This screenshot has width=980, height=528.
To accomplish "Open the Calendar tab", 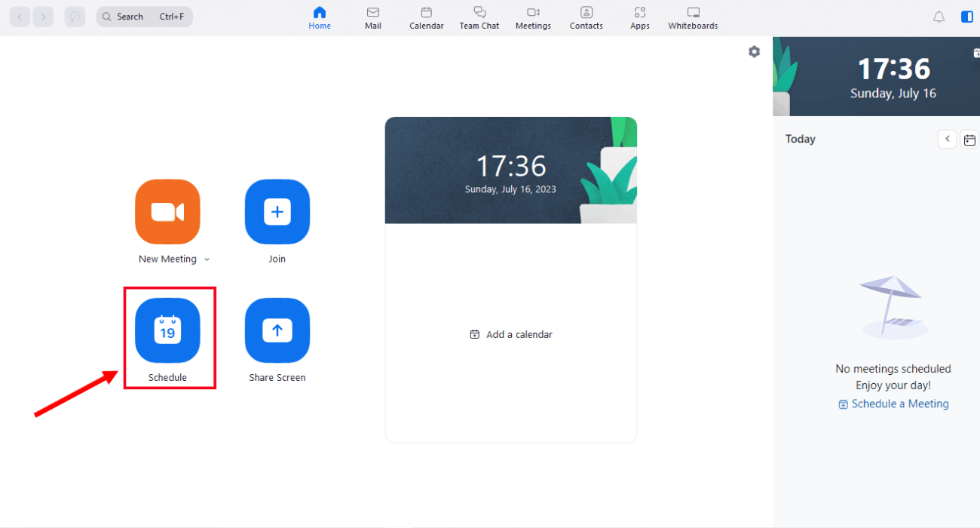I will (x=427, y=18).
